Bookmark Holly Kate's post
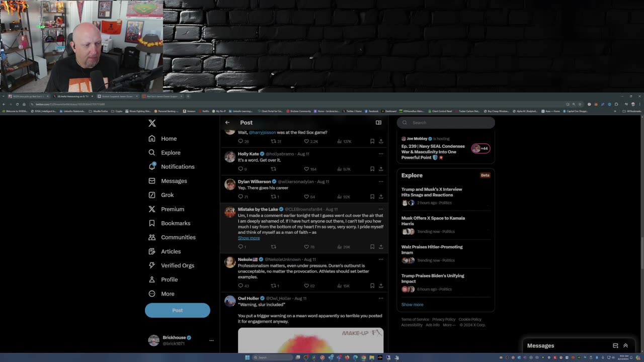This screenshot has height=362, width=644. 372,169
